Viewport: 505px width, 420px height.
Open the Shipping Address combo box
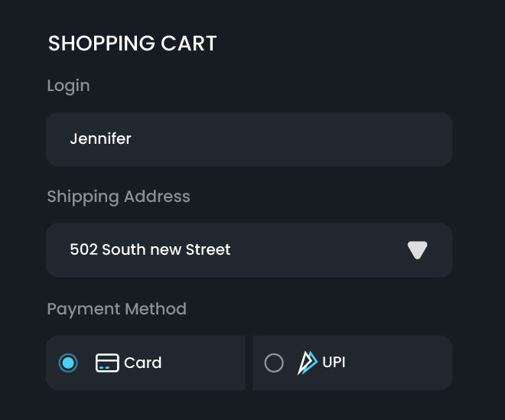pyautogui.click(x=249, y=250)
